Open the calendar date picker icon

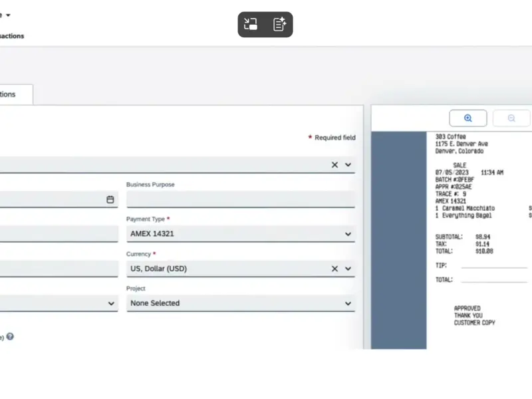110,199
